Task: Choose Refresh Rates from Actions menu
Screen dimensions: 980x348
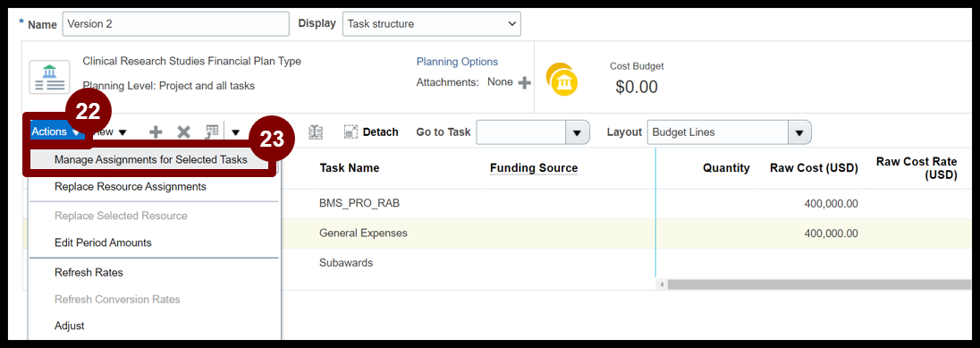Action: [89, 272]
